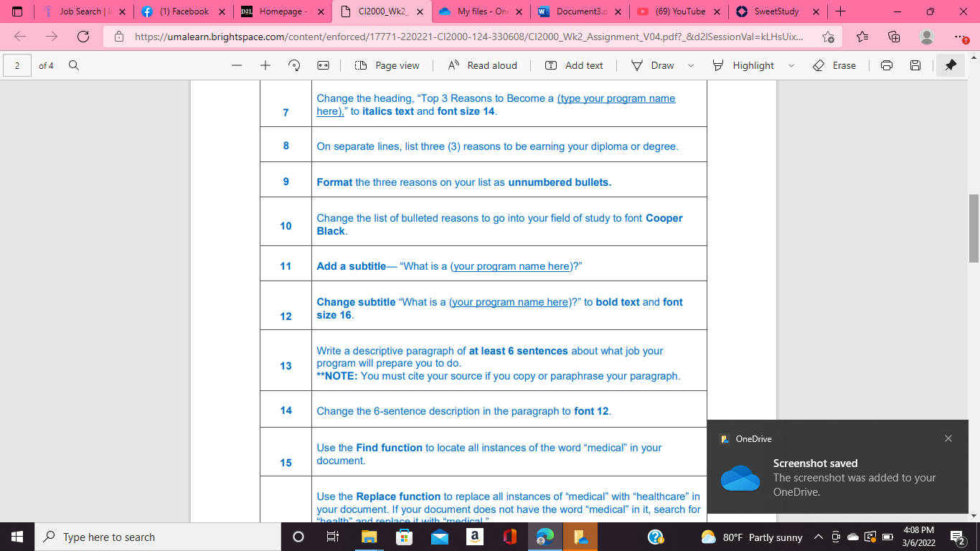Switch to the Job Search tab
Viewport: 980px width, 551px height.
[80, 11]
